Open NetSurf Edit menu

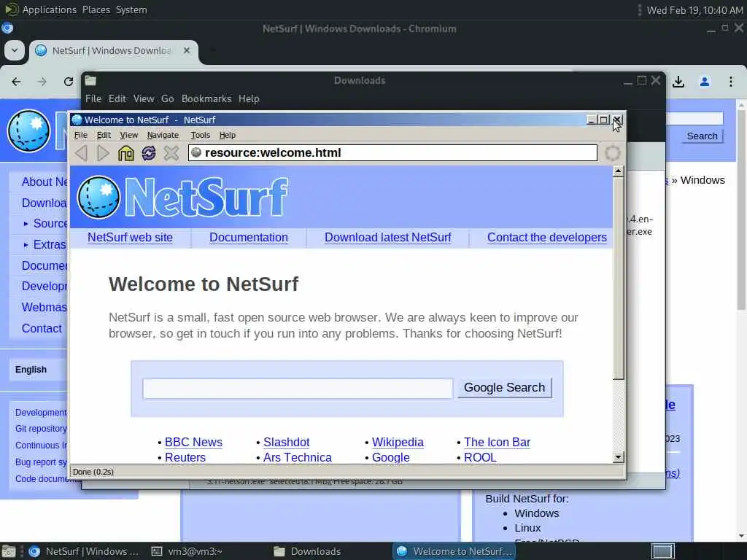pyautogui.click(x=104, y=135)
